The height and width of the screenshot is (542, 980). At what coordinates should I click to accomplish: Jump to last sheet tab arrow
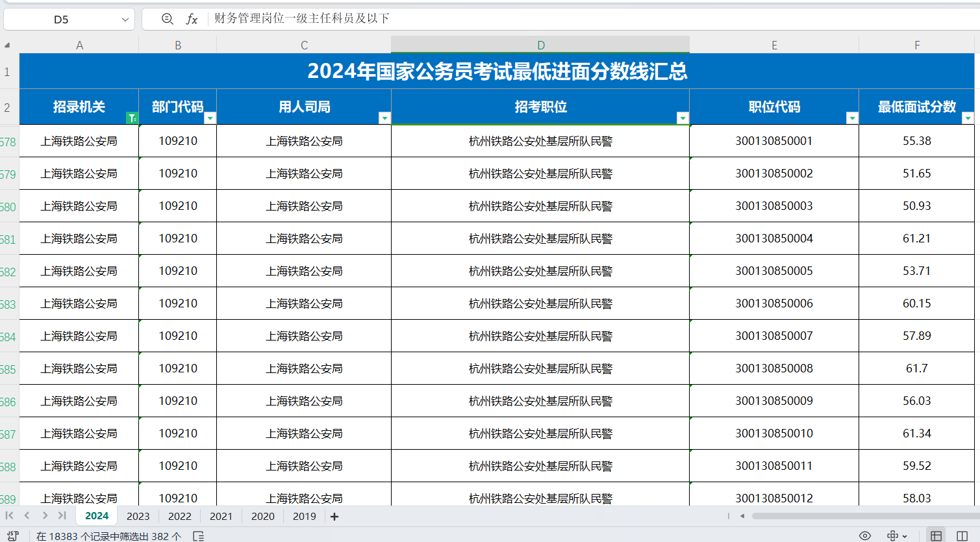[62, 515]
